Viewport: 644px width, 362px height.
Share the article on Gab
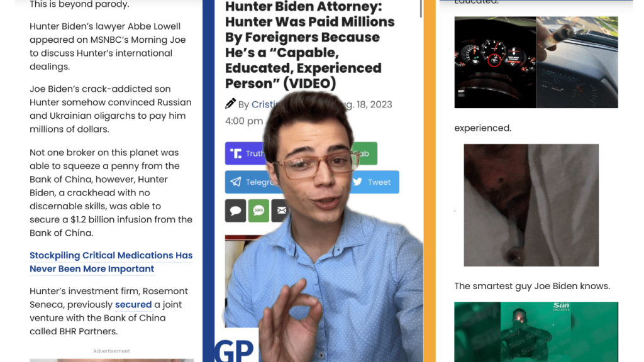tap(364, 153)
